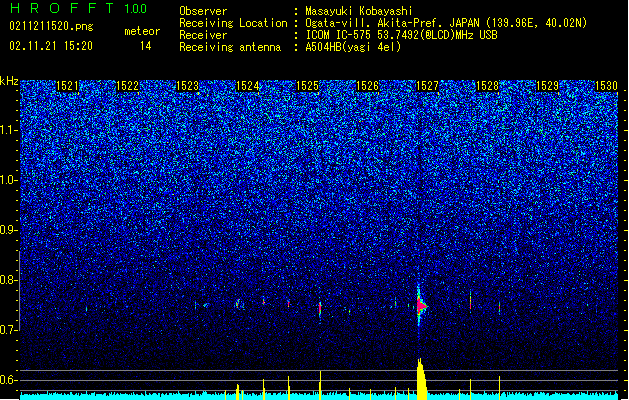
Task: Click the 'Observer' field label
Action: pos(203,11)
